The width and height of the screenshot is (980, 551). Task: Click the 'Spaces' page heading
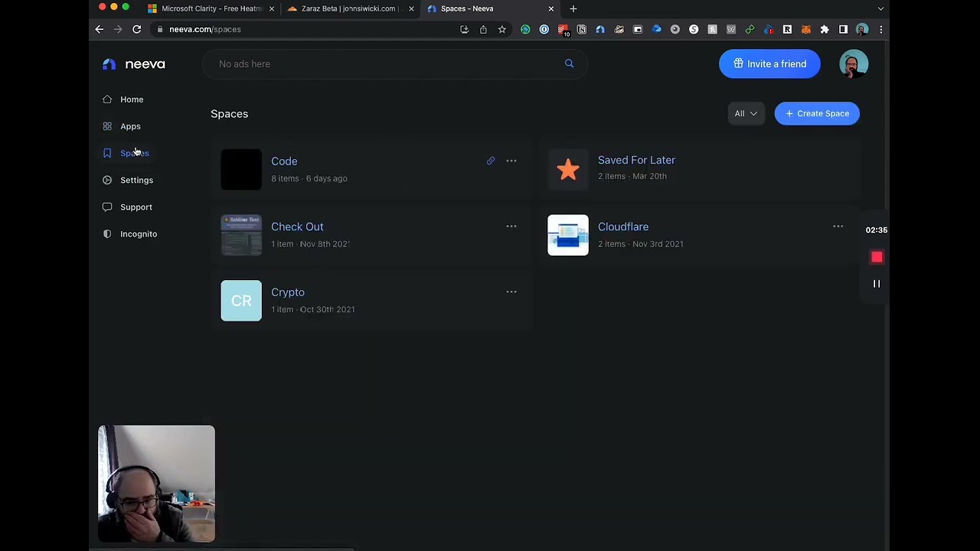tap(229, 113)
